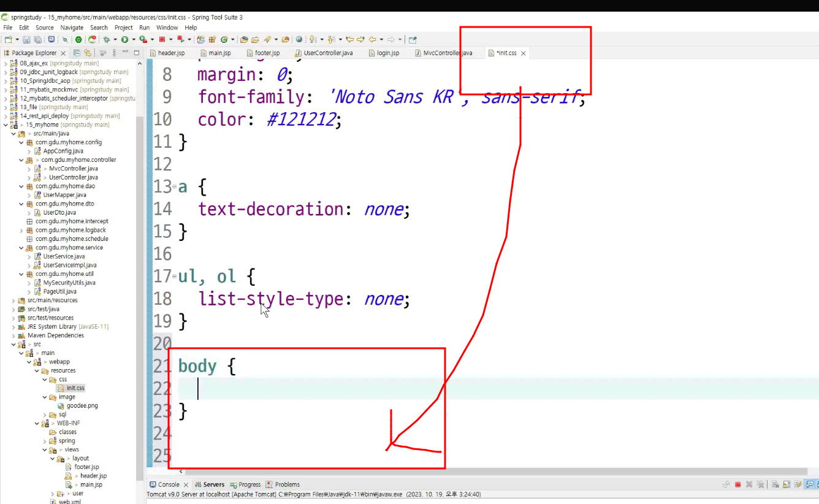This screenshot has width=819, height=504.
Task: Collapse the layout folder under views
Action: pos(51,459)
